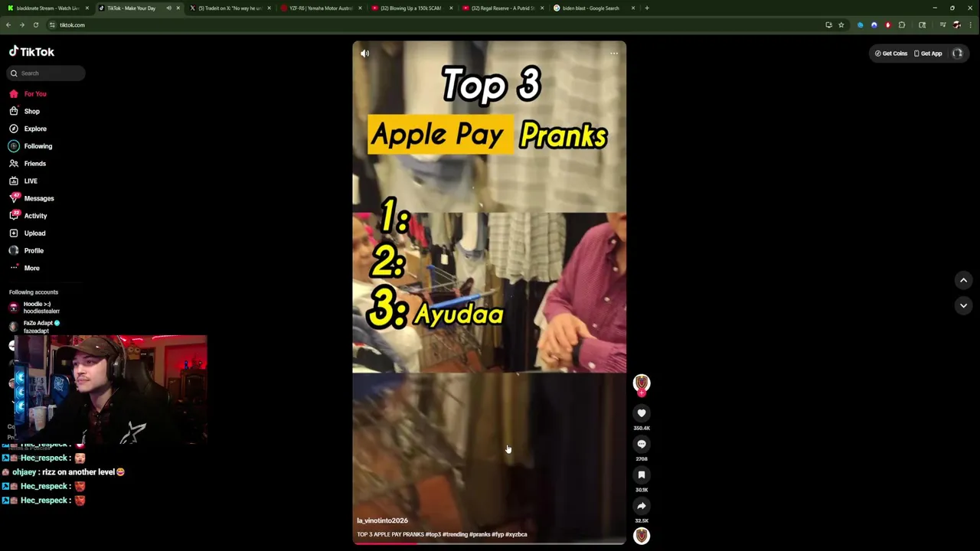Open the Following feed
The width and height of the screenshot is (980, 551).
pos(31,146)
